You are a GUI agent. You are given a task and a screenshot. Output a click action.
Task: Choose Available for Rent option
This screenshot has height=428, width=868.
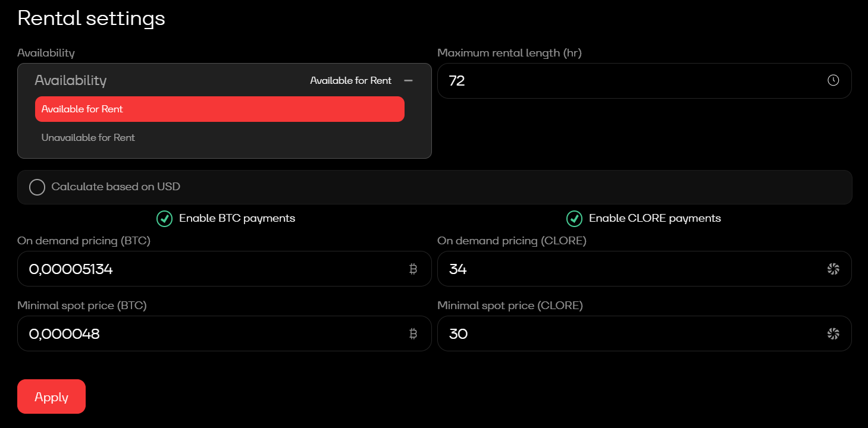[x=220, y=109]
